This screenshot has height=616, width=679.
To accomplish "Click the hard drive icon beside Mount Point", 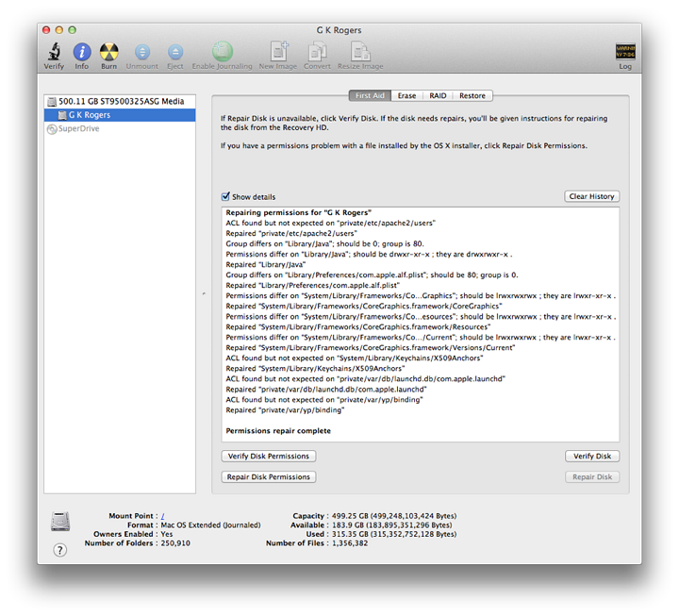I will pos(60,521).
